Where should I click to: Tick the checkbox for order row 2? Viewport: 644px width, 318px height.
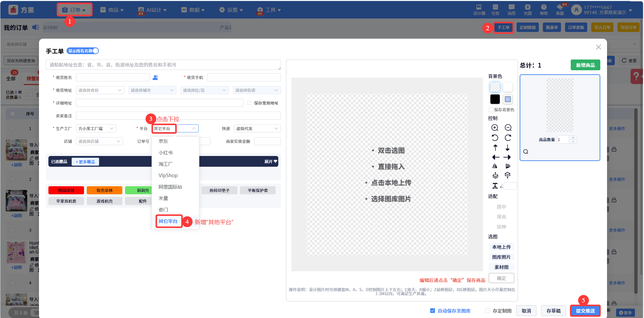[x=12, y=179]
